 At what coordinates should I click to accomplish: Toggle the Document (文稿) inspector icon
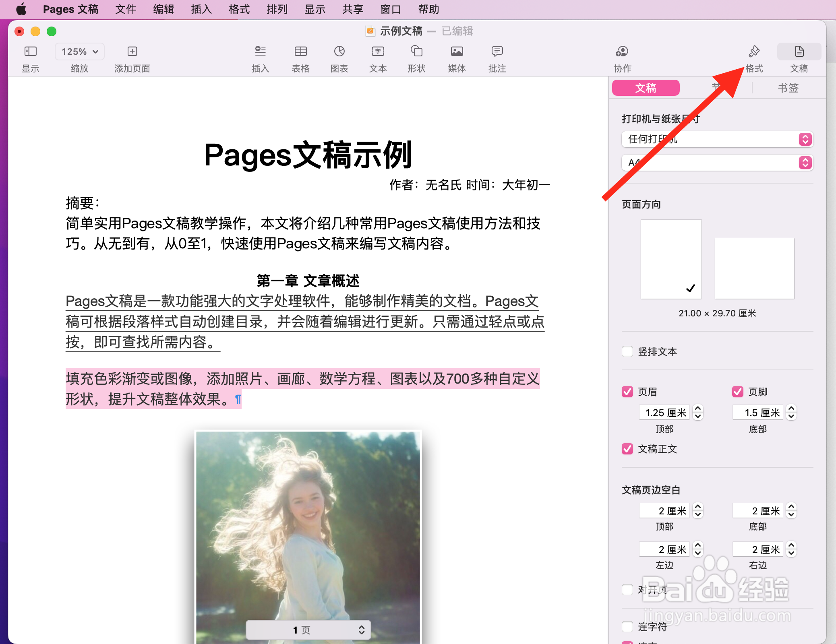tap(799, 52)
